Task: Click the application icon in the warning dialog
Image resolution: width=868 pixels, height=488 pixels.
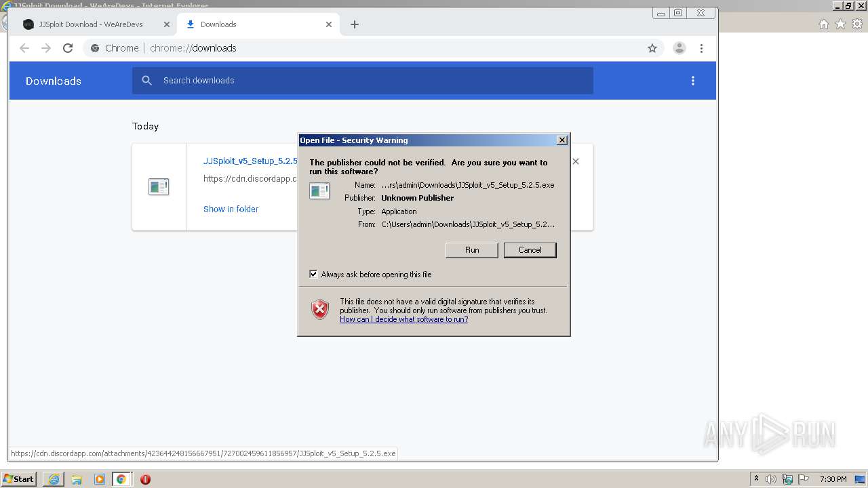Action: 319,191
